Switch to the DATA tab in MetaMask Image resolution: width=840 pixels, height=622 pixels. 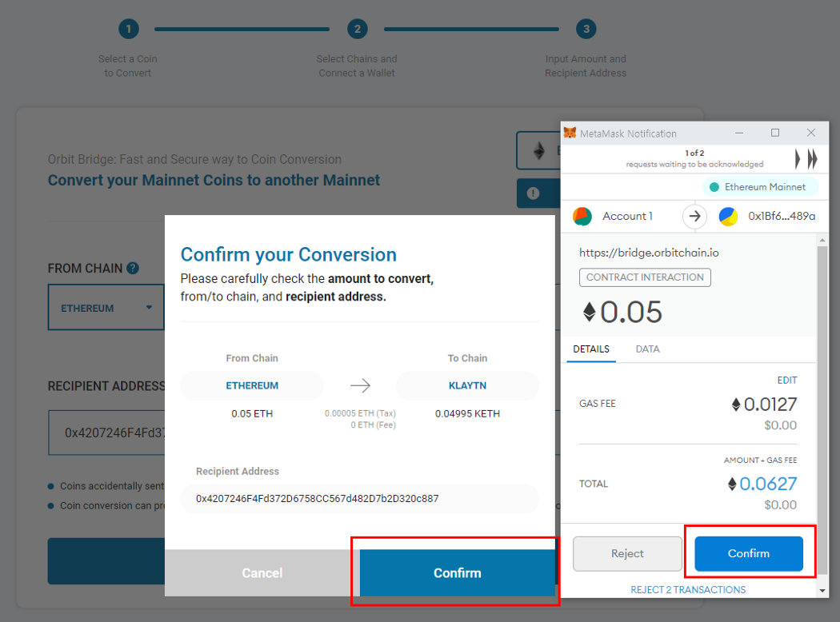pos(647,349)
